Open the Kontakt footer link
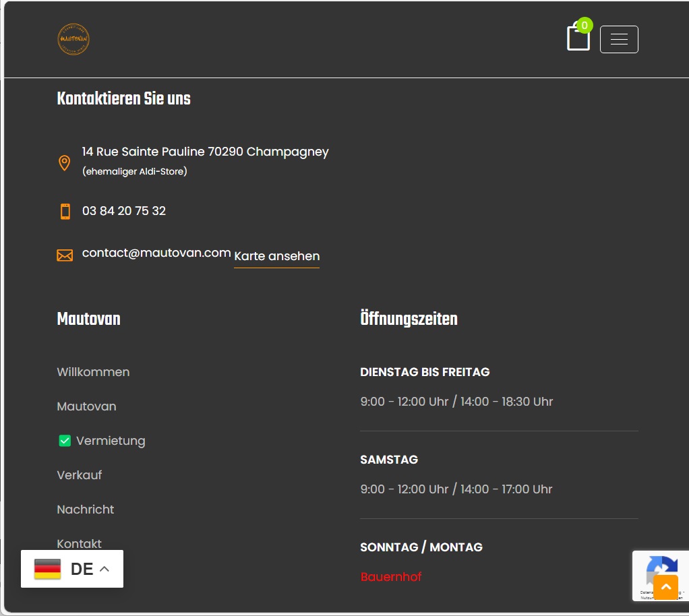This screenshot has width=689, height=616. click(x=79, y=543)
